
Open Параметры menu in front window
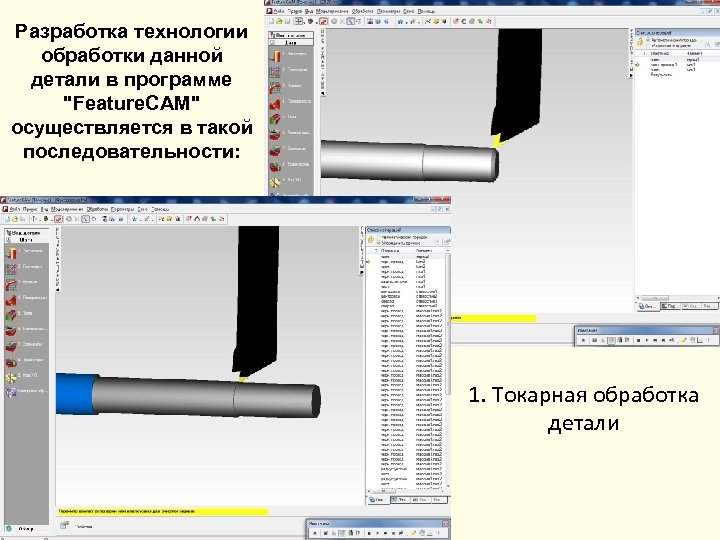click(122, 209)
